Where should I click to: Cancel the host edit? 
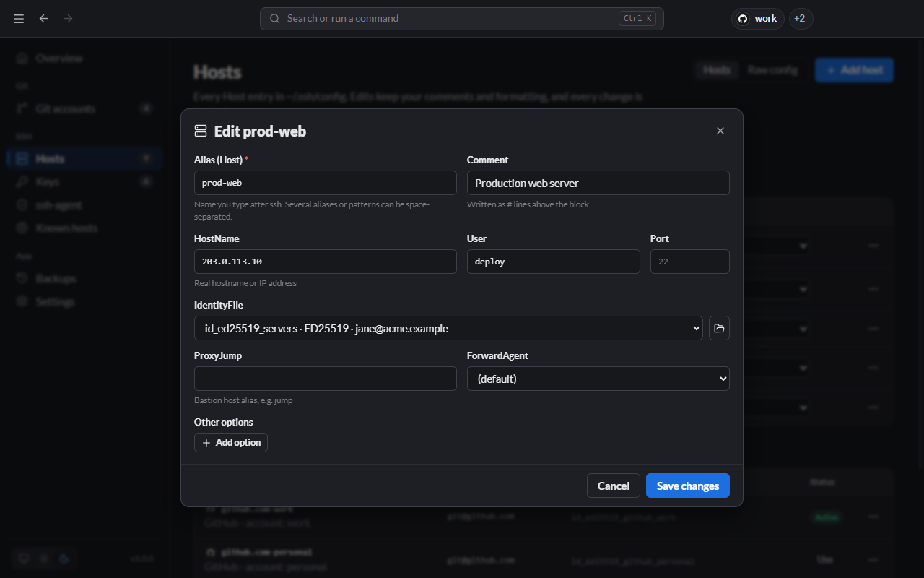614,486
